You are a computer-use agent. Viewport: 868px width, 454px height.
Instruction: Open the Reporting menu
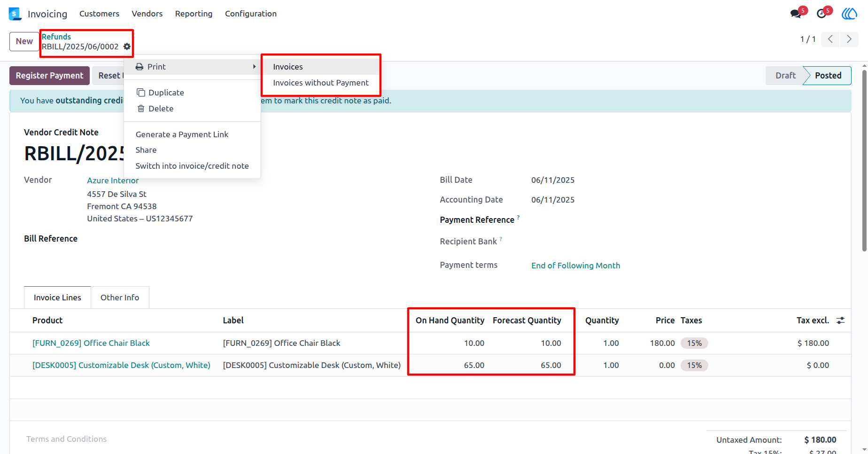[x=194, y=14]
